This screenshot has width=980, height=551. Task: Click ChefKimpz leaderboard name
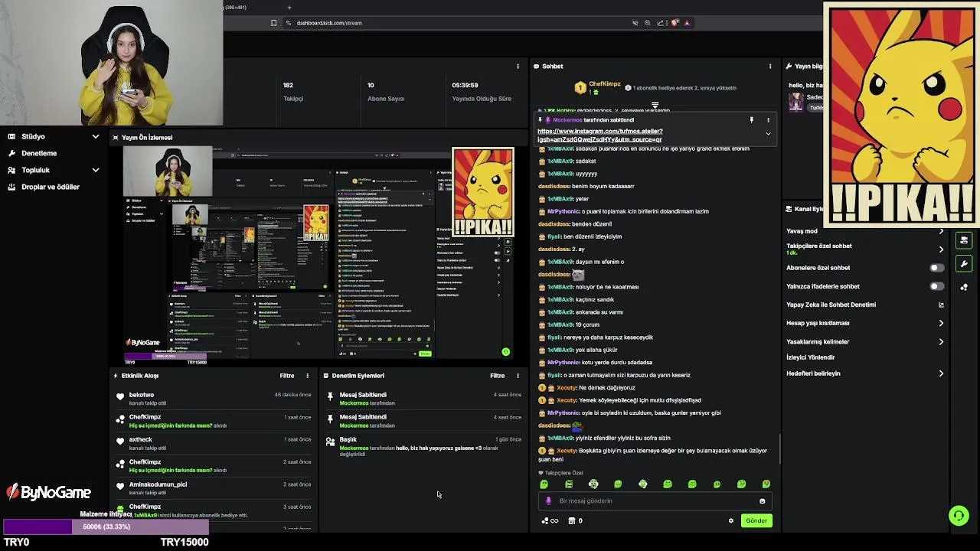pyautogui.click(x=605, y=84)
